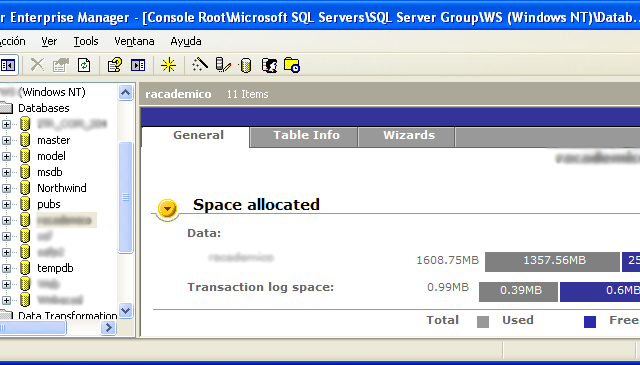Toggle the show/hide console tree button
Viewport: 640px width, 365px height.
coord(8,65)
